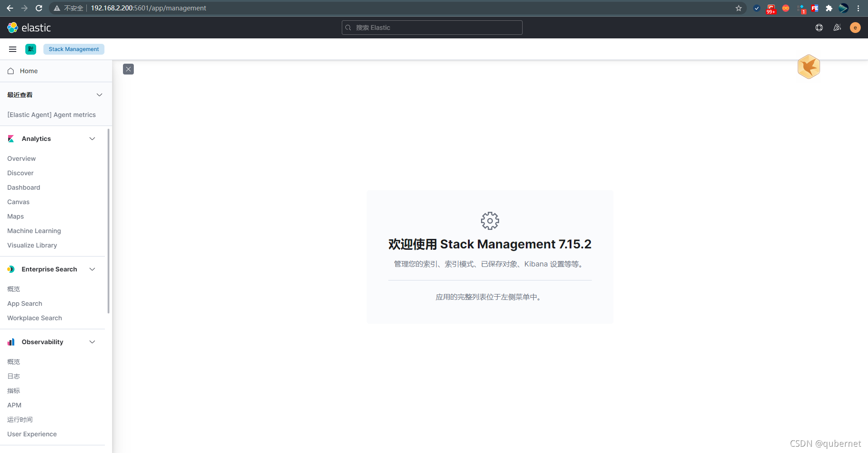Open User Experience

click(x=32, y=434)
